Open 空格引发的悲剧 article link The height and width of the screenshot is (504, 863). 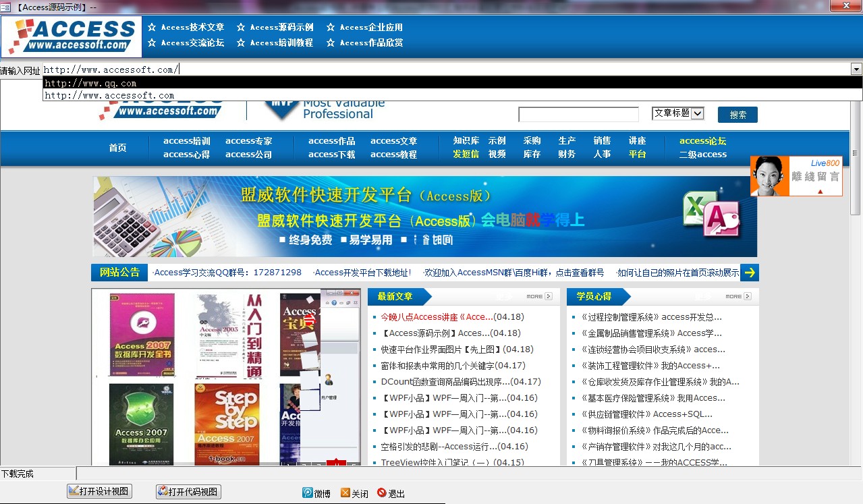(x=454, y=447)
